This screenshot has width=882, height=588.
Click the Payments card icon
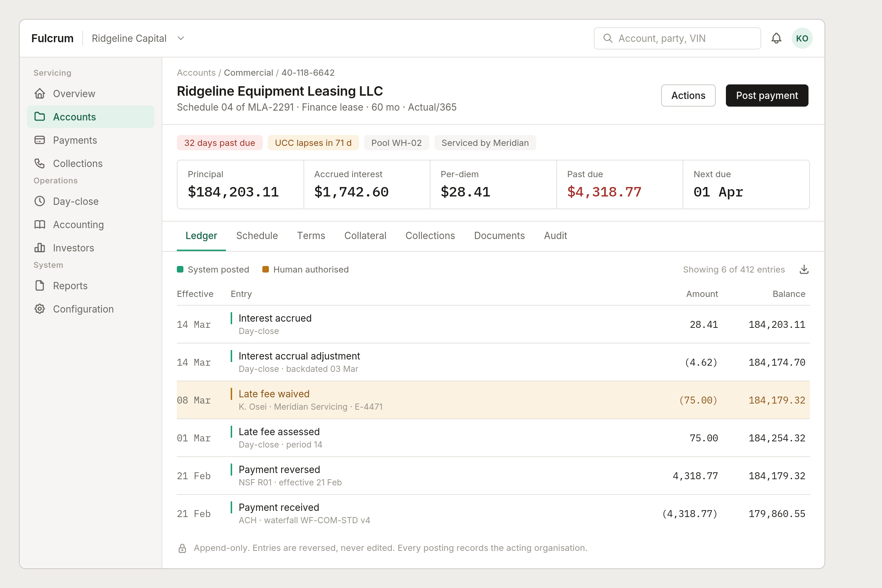click(x=40, y=140)
